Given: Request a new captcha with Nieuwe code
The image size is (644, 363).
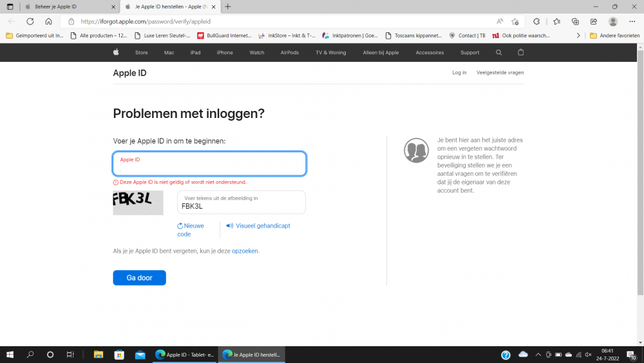Looking at the screenshot, I should (x=191, y=230).
